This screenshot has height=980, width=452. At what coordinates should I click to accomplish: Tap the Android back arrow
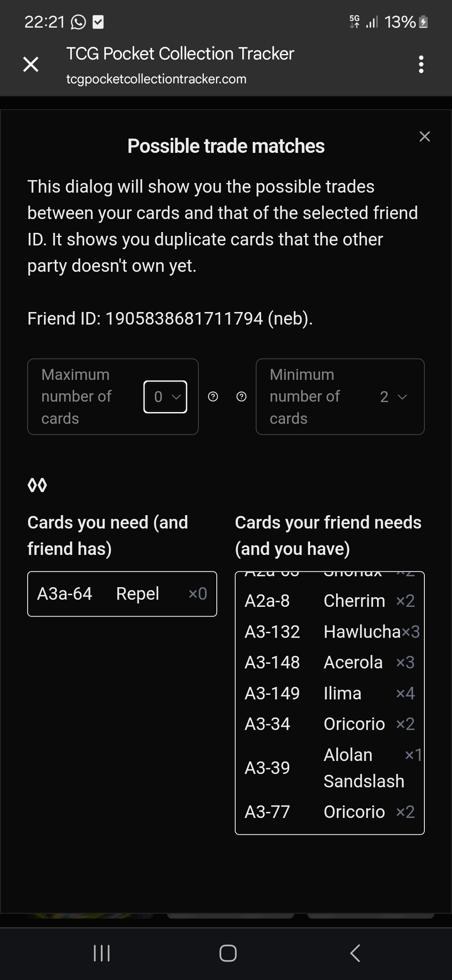355,953
